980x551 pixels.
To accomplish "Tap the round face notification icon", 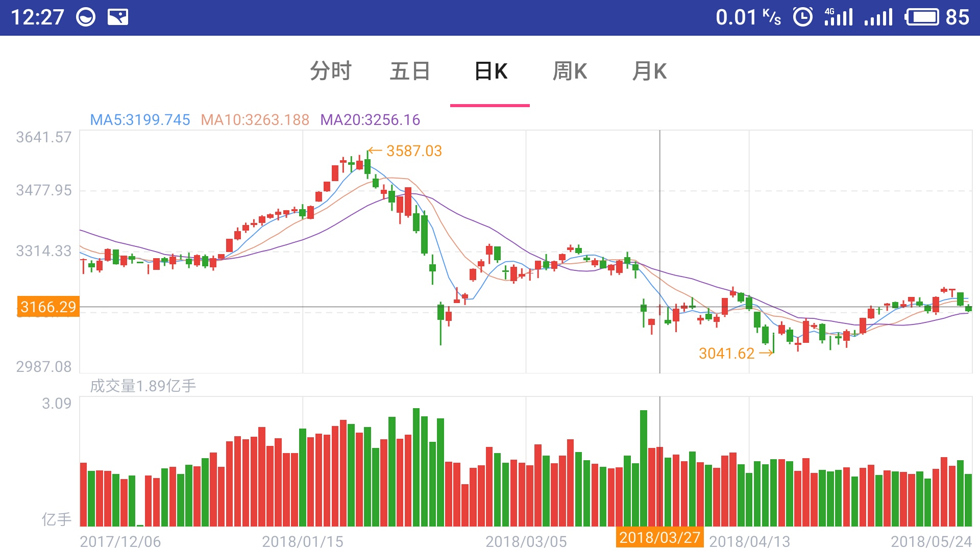I will pyautogui.click(x=86, y=17).
